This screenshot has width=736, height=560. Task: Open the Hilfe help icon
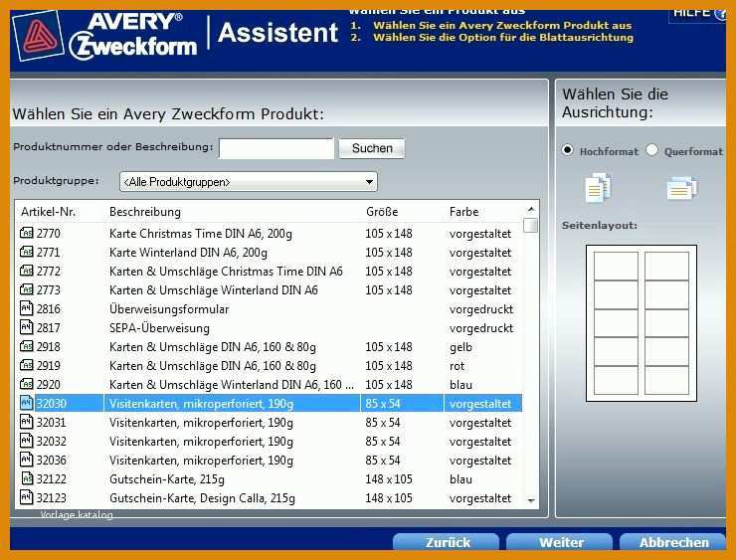[x=721, y=13]
